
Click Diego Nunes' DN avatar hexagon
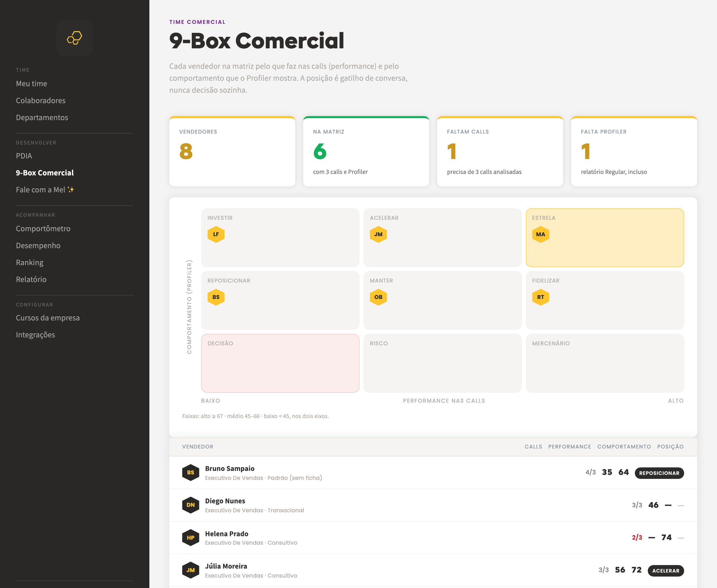click(191, 505)
